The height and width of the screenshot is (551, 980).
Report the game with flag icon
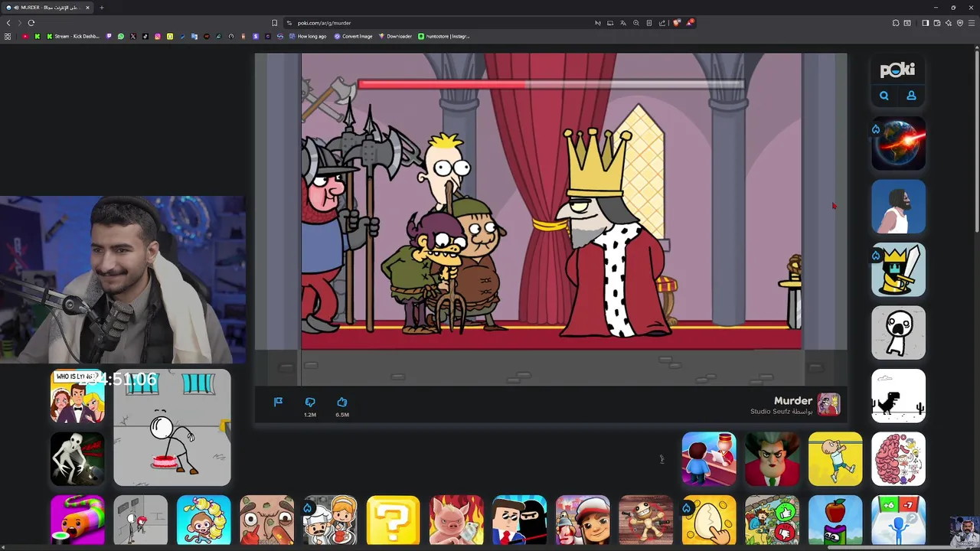(x=279, y=402)
